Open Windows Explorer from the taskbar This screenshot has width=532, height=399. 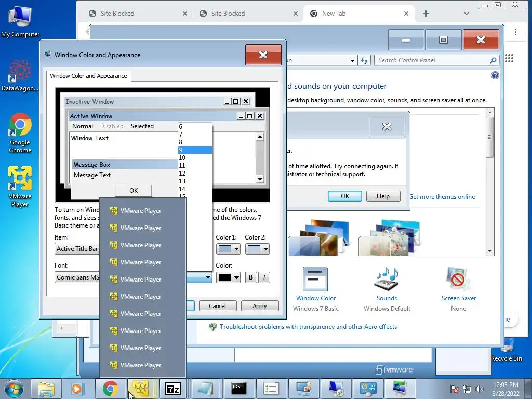tap(46, 389)
